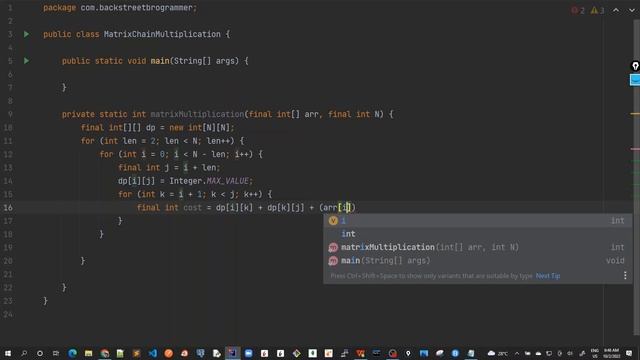This screenshot has height=360, width=640.
Task: Switch to IntelliJ IDEA on the taskbar
Action: click(x=233, y=353)
